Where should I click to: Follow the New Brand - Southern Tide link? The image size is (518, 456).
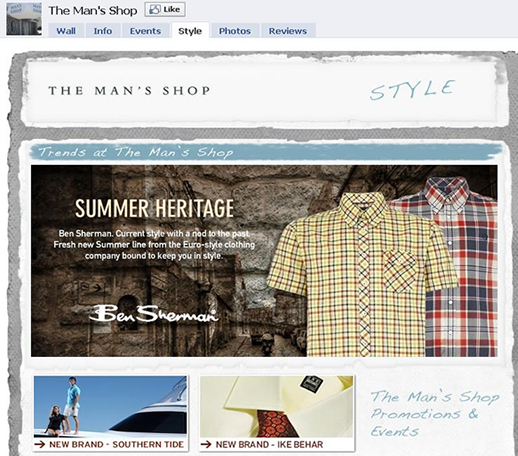pos(117,444)
